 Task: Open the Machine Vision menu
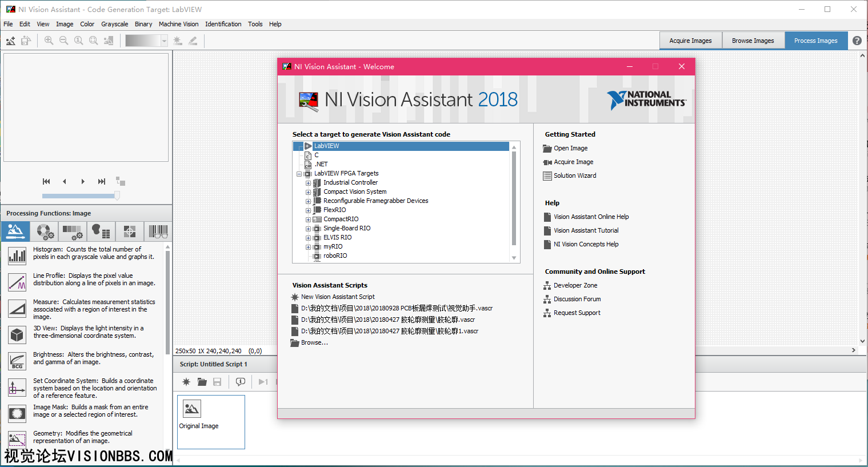(x=179, y=24)
